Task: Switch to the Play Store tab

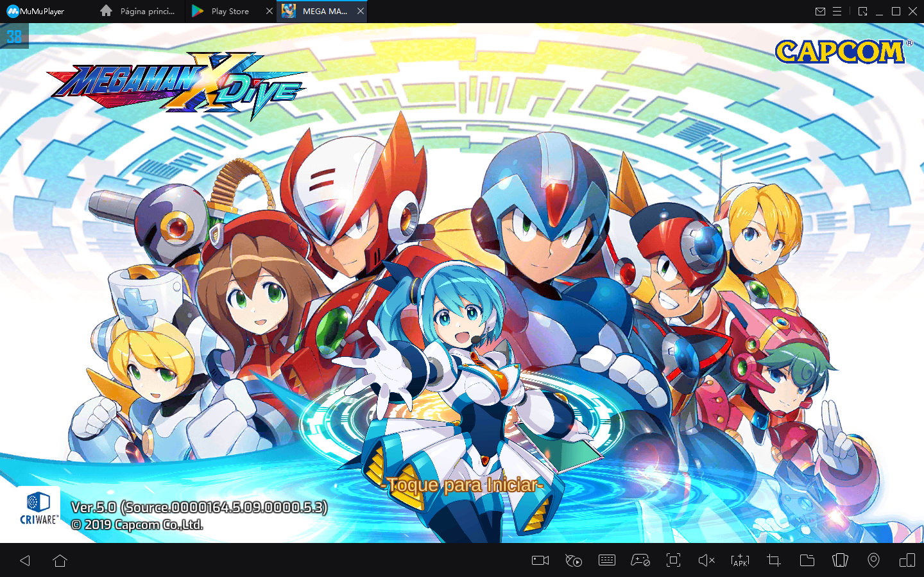Action: click(x=231, y=11)
